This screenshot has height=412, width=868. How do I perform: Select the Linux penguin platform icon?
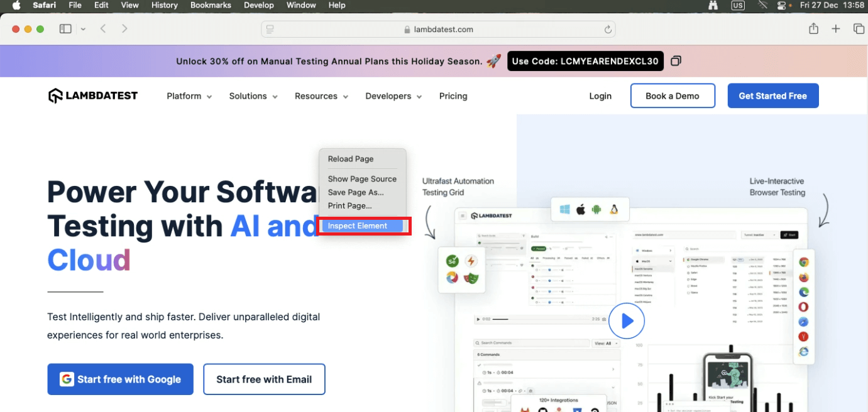pos(613,209)
